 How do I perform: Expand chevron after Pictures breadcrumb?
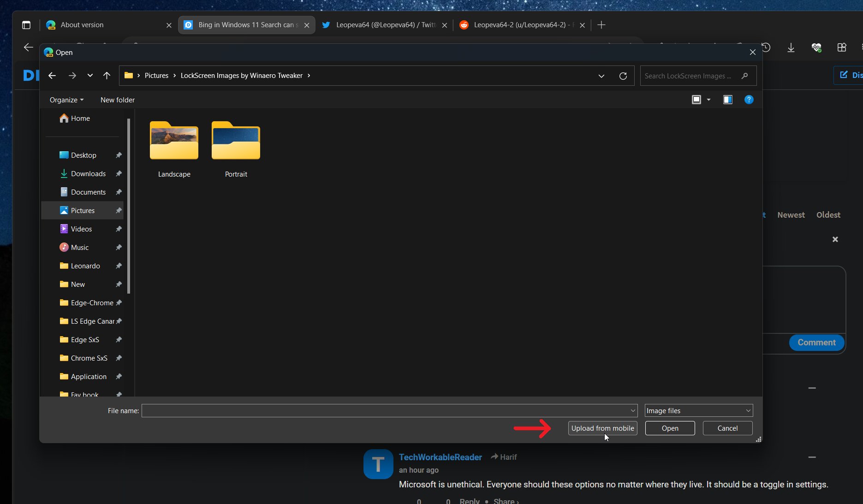(x=175, y=76)
